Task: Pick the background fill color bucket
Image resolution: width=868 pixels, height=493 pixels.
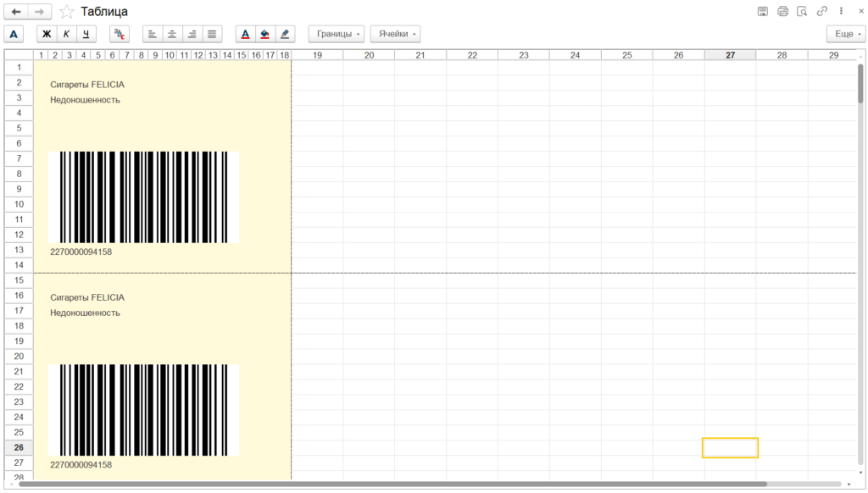Action: [x=264, y=34]
